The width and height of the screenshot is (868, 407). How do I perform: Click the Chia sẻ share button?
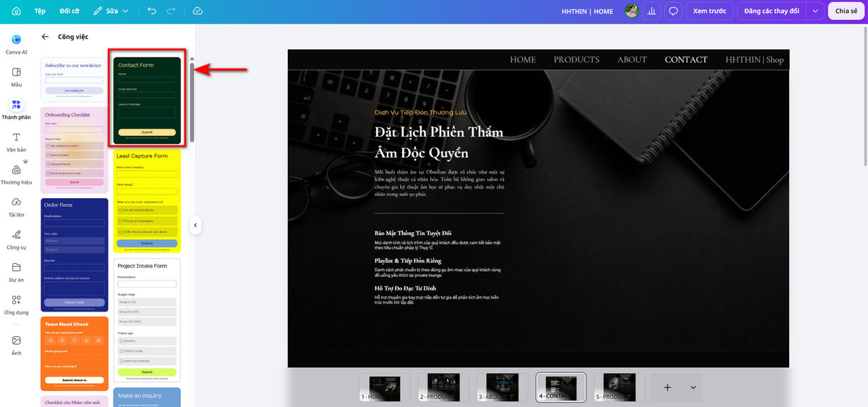click(x=846, y=11)
